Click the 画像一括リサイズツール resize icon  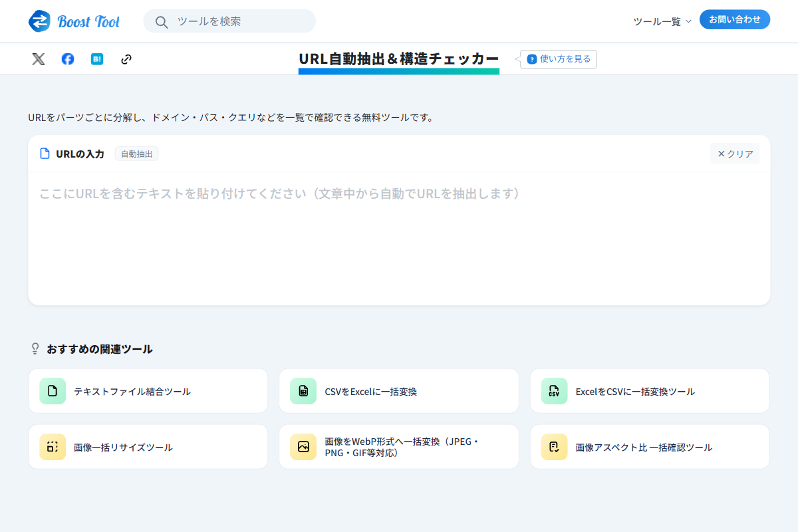[x=53, y=447]
